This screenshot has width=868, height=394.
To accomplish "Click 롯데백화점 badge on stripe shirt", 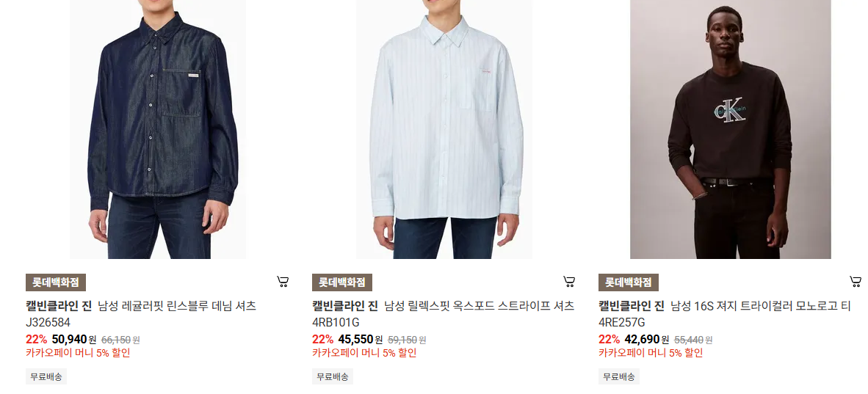I will coord(342,282).
